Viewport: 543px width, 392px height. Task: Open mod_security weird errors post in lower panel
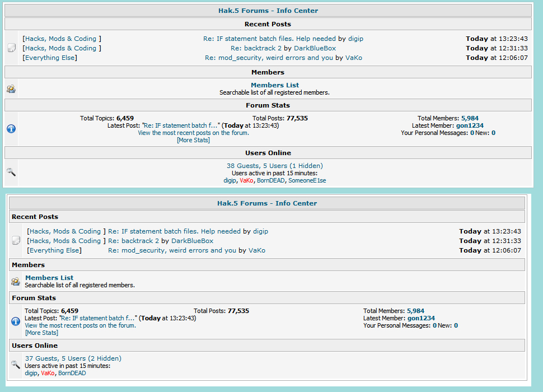(172, 250)
